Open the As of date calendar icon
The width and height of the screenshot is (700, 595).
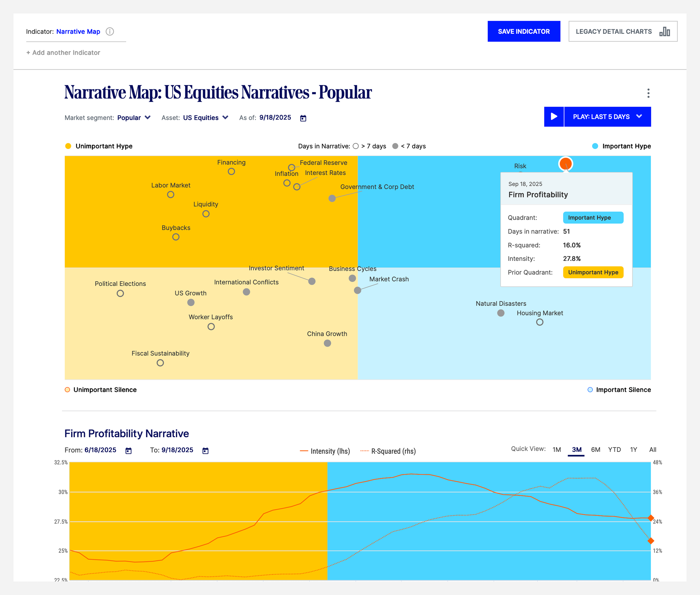303,118
